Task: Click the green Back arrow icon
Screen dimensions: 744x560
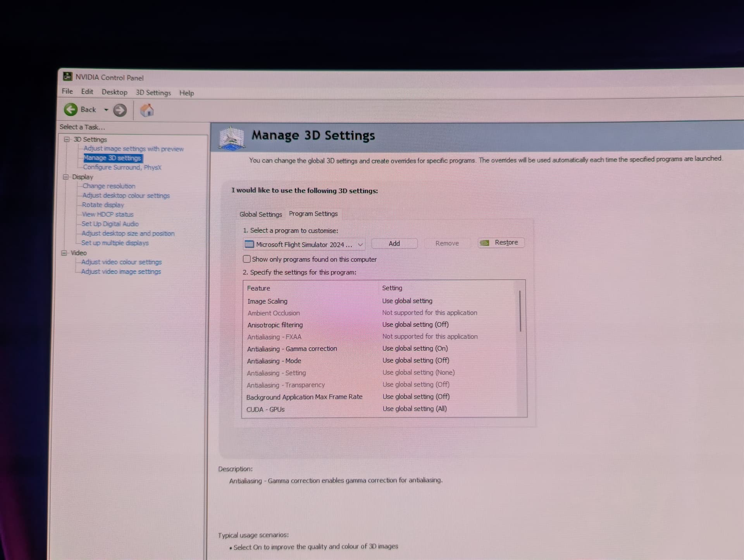Action: tap(71, 110)
